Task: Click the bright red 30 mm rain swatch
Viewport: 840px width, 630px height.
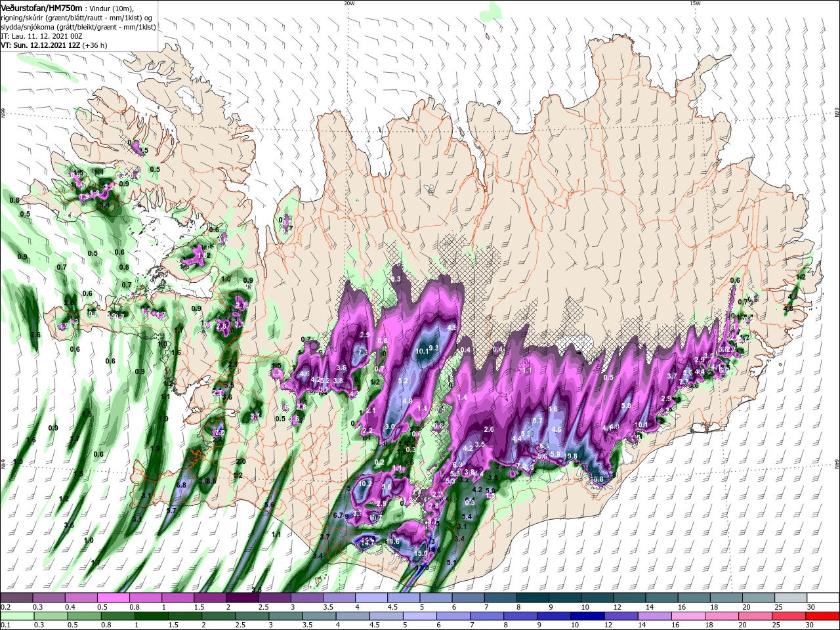Action: [x=824, y=616]
